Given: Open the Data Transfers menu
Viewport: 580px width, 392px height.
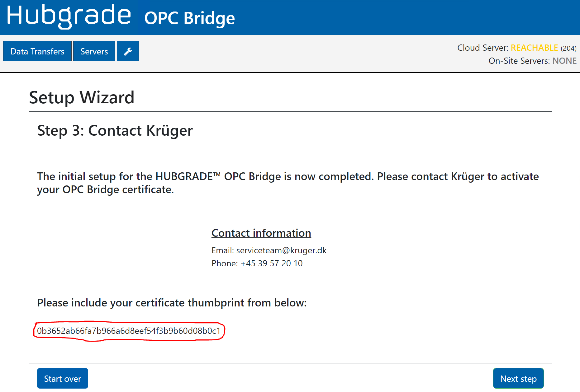Looking at the screenshot, I should pos(37,51).
